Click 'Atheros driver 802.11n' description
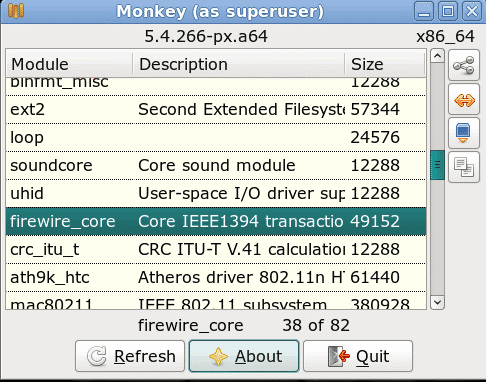The image size is (486, 382). tap(241, 277)
